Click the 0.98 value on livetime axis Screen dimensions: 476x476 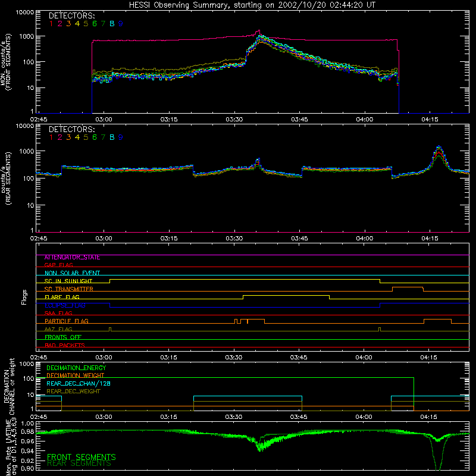[27, 432]
